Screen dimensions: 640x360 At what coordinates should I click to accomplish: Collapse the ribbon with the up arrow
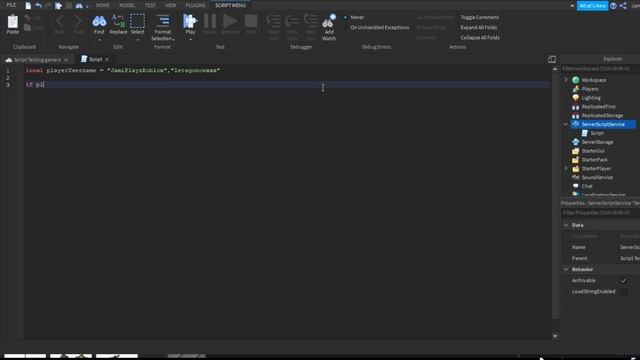(572, 6)
